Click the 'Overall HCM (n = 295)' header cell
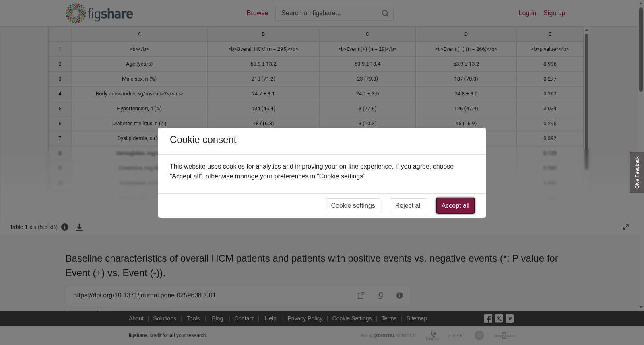Image resolution: width=644 pixels, height=345 pixels. [x=263, y=49]
